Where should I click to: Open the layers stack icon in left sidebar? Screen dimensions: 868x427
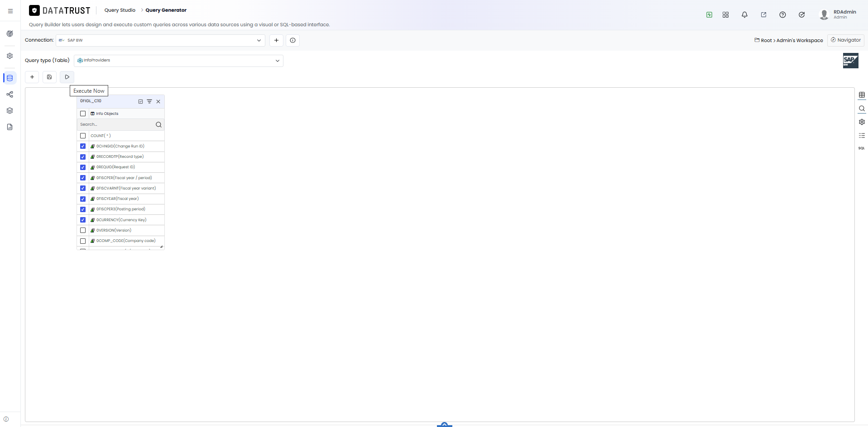(10, 110)
